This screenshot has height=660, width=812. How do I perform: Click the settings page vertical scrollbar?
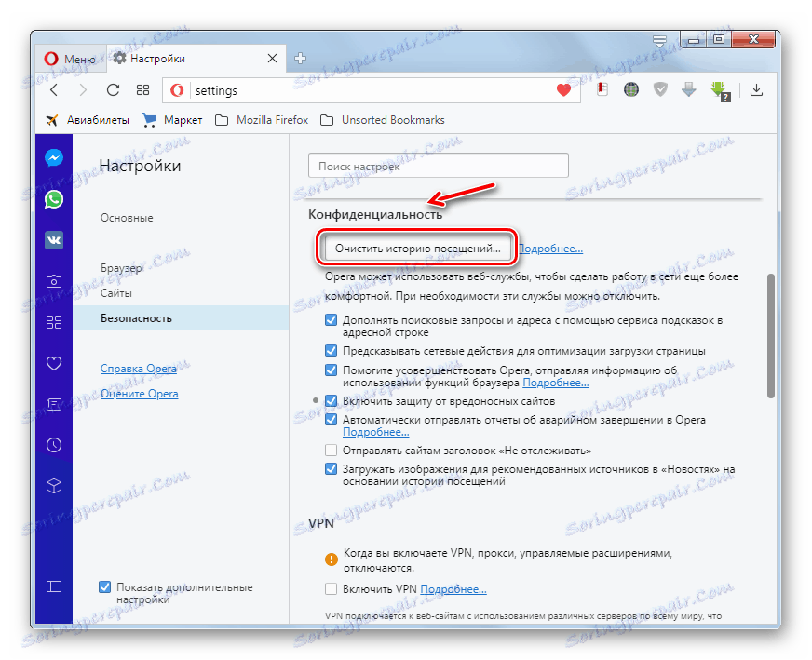point(771,335)
